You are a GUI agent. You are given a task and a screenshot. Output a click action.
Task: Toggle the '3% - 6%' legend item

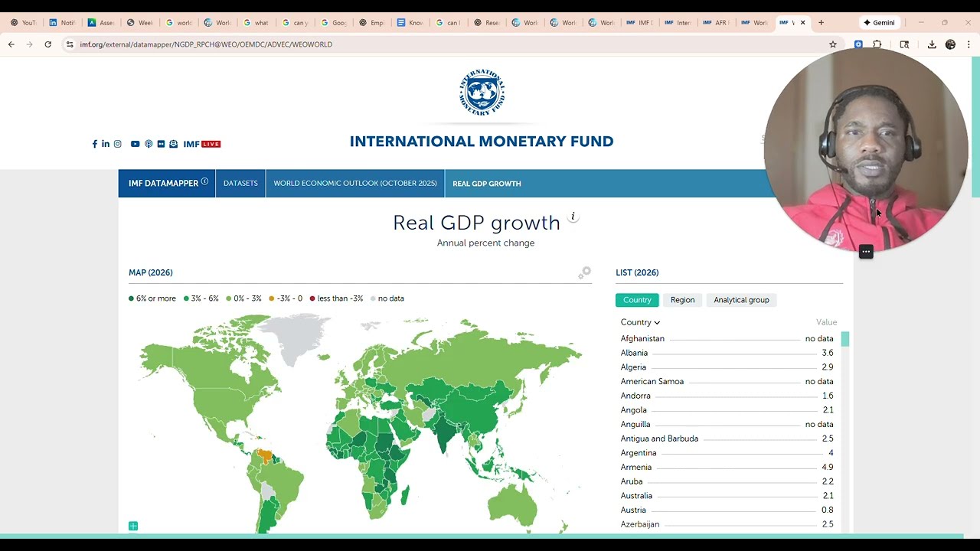(201, 298)
